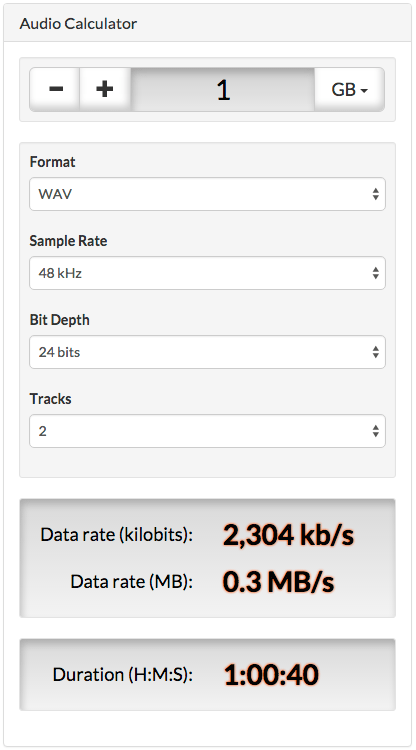
Task: Increase the size with the plus button
Action: (x=105, y=89)
